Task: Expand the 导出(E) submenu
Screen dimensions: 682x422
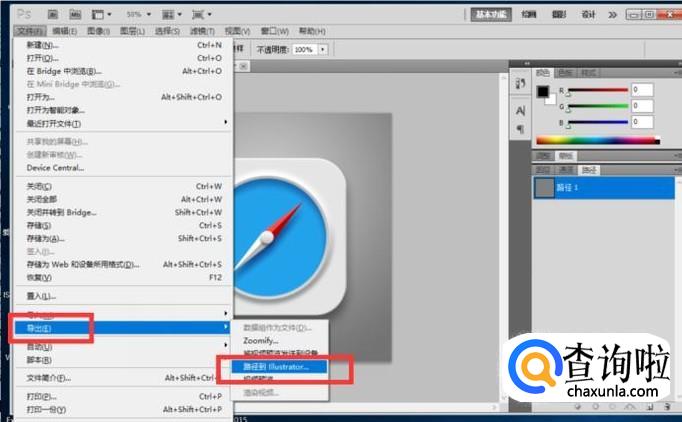Action: (x=124, y=328)
